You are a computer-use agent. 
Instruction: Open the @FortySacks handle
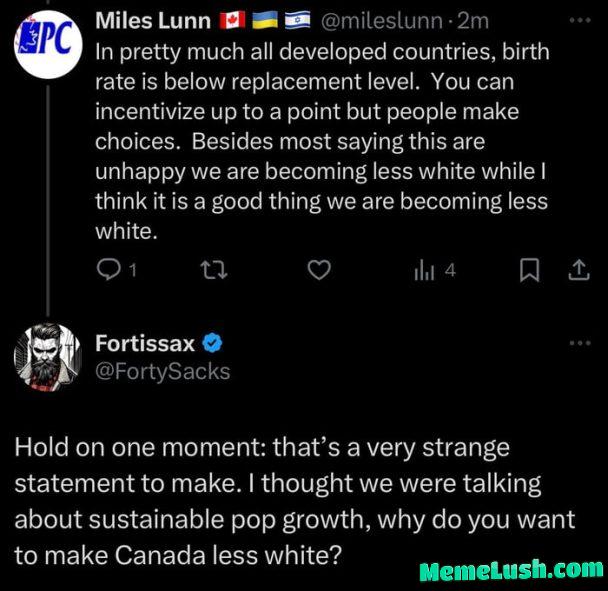coord(162,371)
